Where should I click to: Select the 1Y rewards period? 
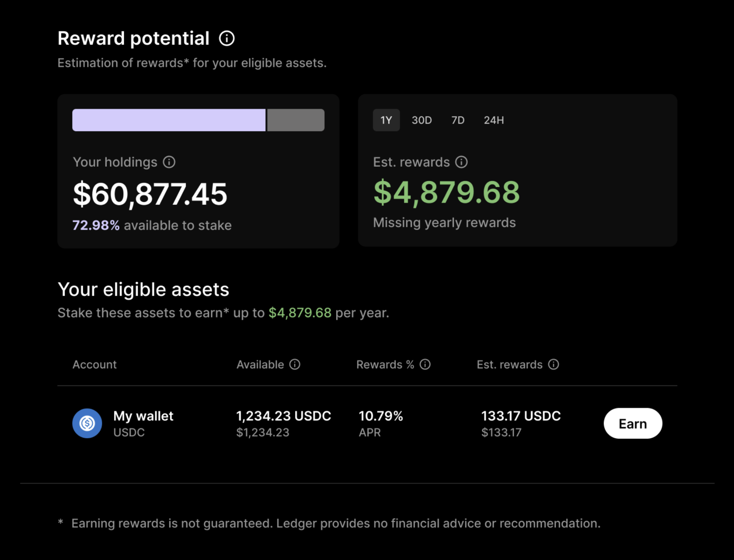[x=386, y=120]
